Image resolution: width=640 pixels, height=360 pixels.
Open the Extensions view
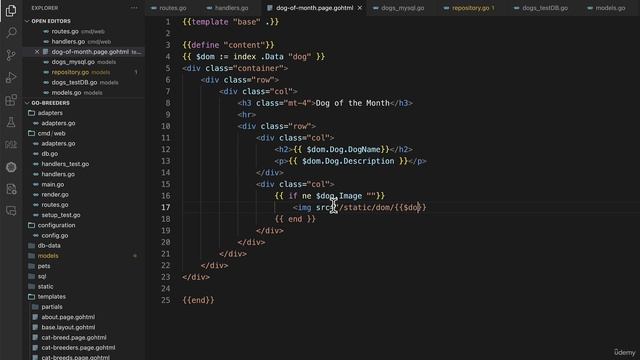coord(11,100)
